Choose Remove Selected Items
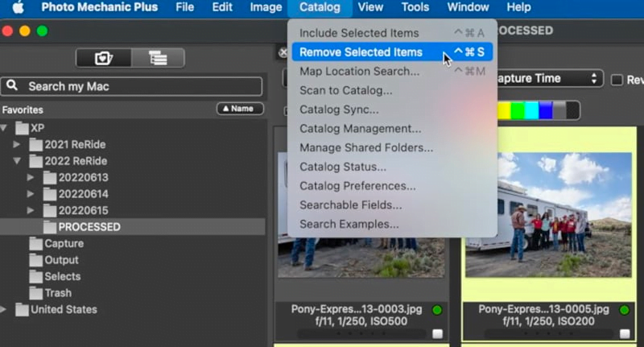 point(392,52)
